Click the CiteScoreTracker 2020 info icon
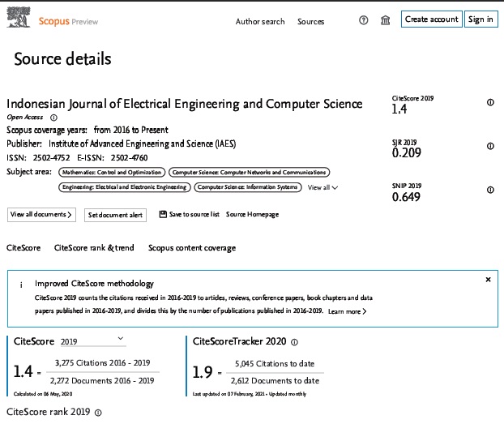Viewport: 504px width, 424px height. [x=294, y=342]
